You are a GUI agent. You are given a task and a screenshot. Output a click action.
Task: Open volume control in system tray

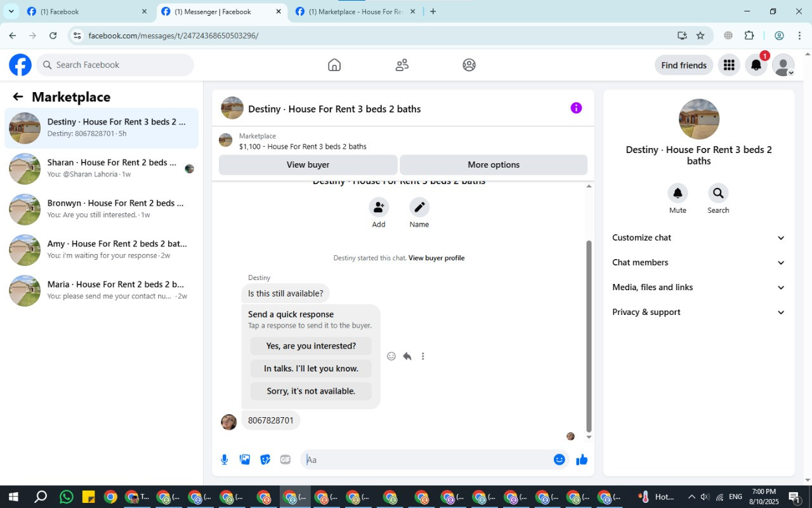(x=705, y=497)
